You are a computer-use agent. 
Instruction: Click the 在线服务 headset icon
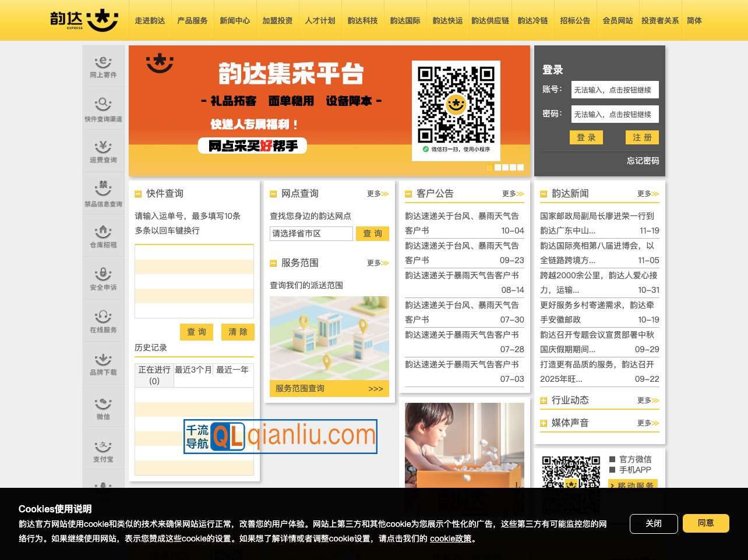(x=103, y=321)
